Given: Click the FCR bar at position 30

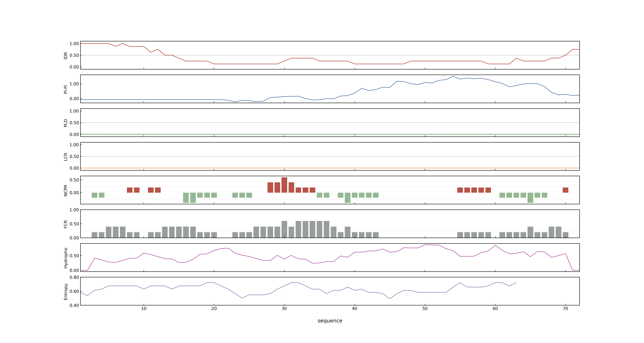Looking at the screenshot, I should 284,229.
